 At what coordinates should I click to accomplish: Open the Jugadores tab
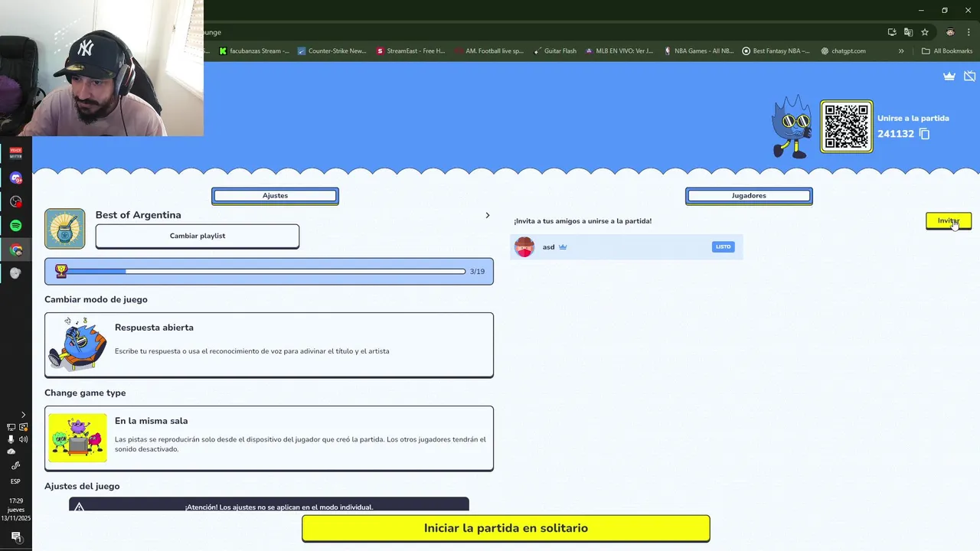coord(749,196)
